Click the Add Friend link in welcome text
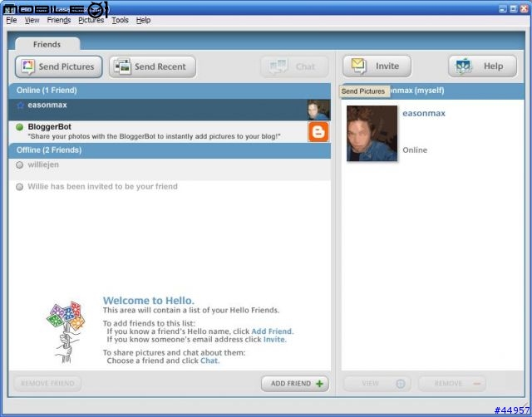The width and height of the screenshot is (532, 417). click(272, 331)
